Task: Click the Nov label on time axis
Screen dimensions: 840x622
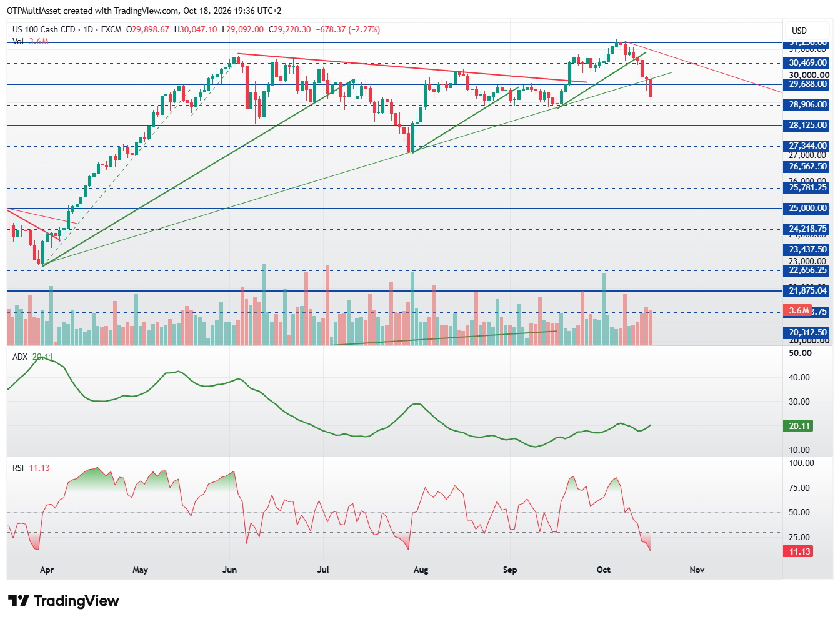Action: pyautogui.click(x=697, y=570)
